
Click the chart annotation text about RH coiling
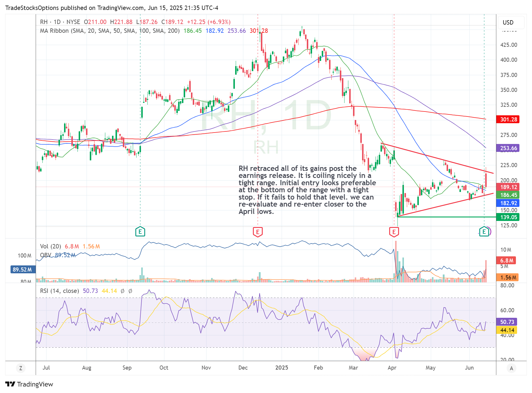[x=307, y=190]
